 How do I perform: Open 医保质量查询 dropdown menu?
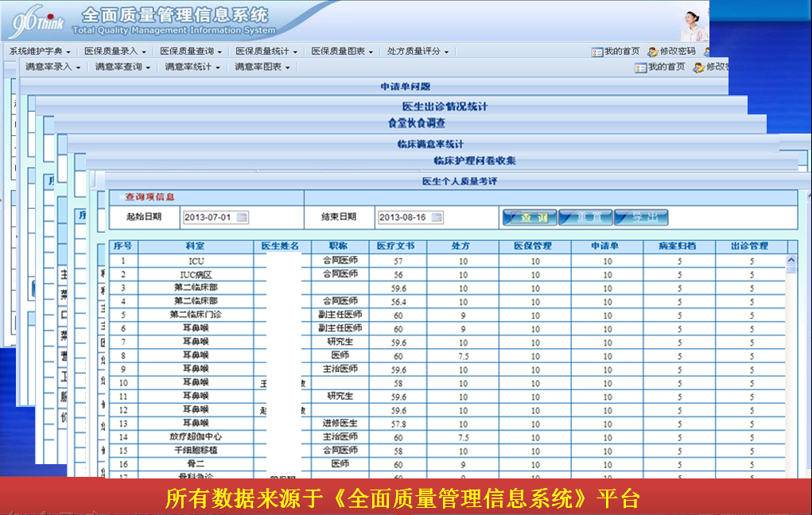click(x=191, y=51)
